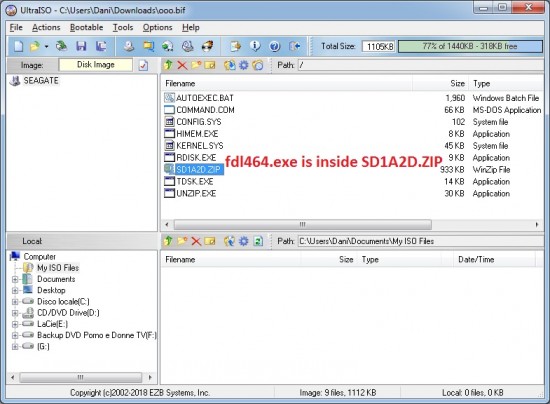This screenshot has height=404, width=550.
Task: Select the SEAGATE image root node
Action: click(x=41, y=81)
